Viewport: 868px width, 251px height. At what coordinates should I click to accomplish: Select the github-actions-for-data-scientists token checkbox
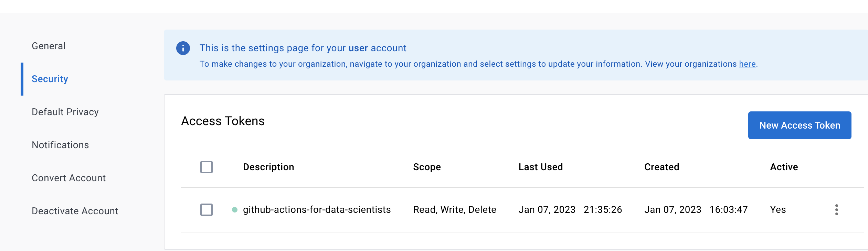(x=207, y=210)
